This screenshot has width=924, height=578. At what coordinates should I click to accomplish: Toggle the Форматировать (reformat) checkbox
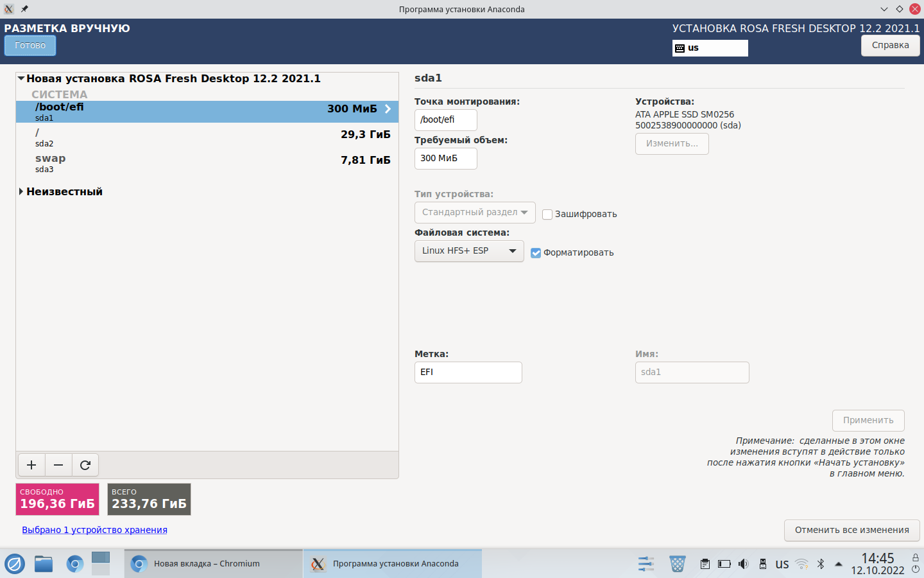[x=536, y=253]
